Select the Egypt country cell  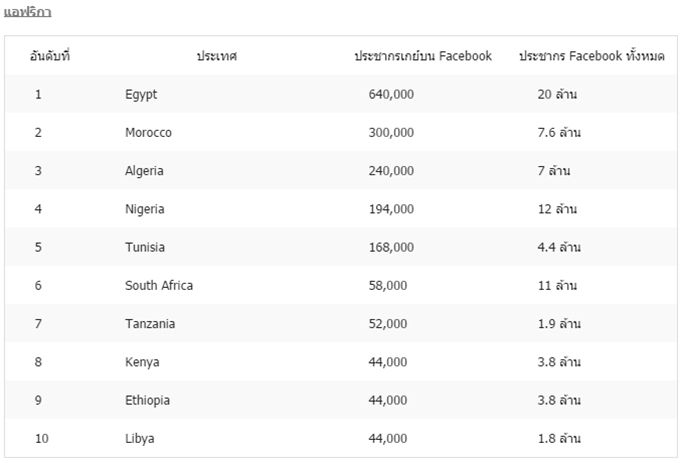point(141,95)
